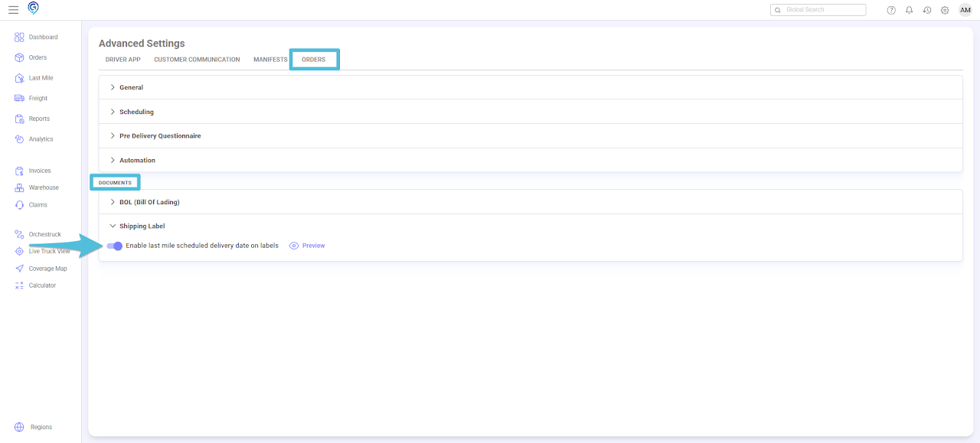Switch to the Driver App tab
The height and width of the screenshot is (443, 980).
pyautogui.click(x=122, y=60)
